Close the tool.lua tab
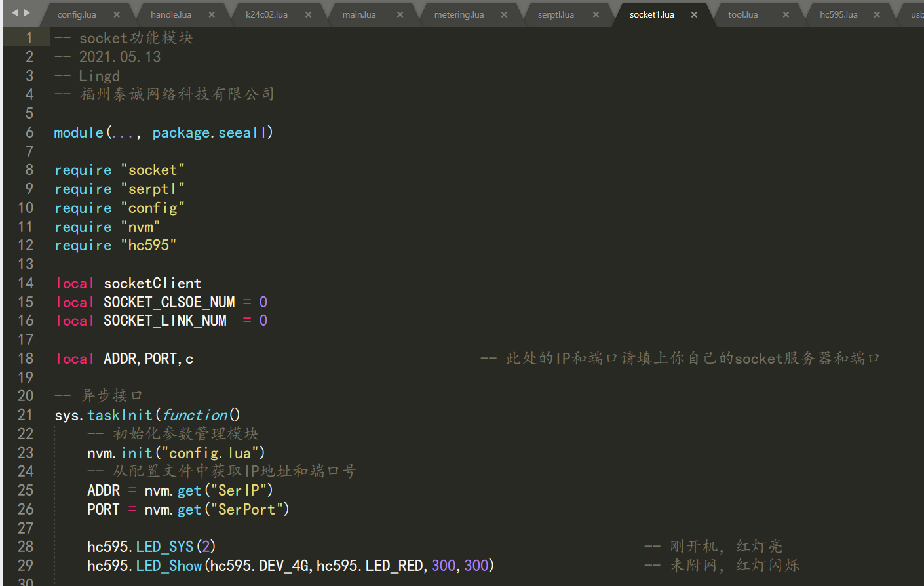This screenshot has width=924, height=586. pyautogui.click(x=786, y=14)
